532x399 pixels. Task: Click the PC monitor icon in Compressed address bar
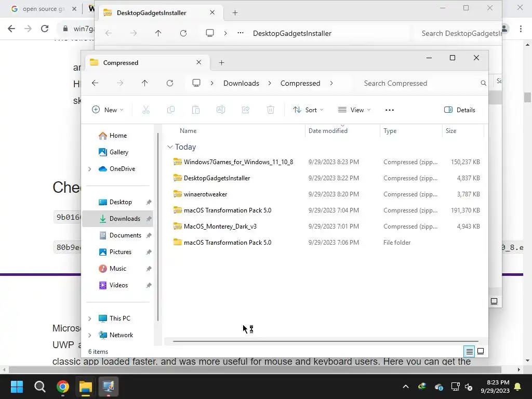196,83
